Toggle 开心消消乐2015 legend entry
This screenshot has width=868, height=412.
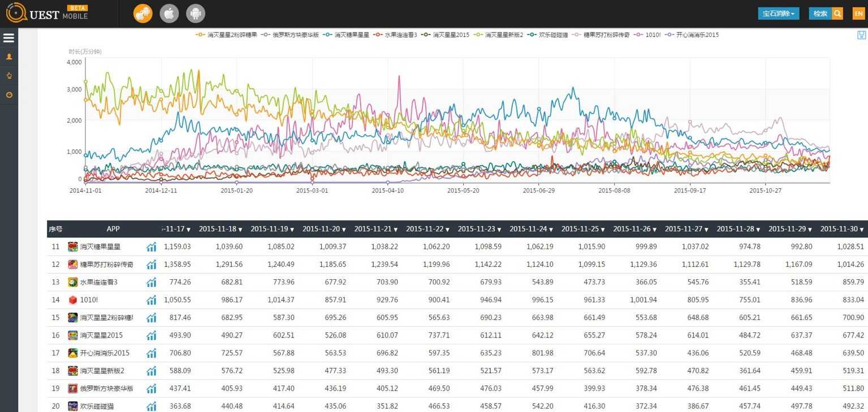[693, 35]
